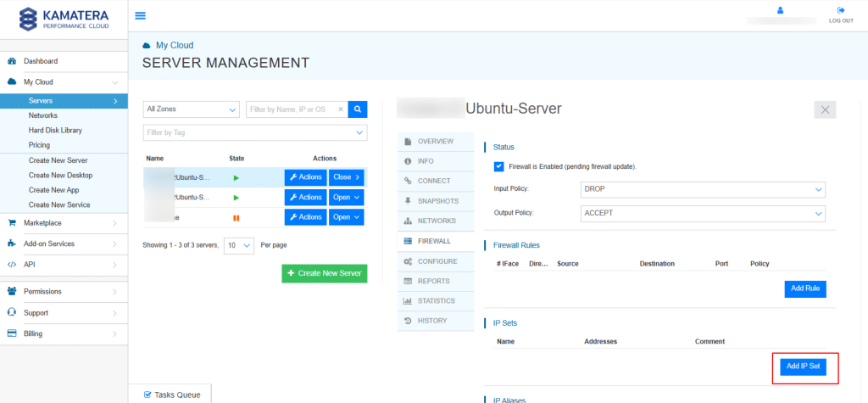The height and width of the screenshot is (403, 868).
Task: Click the API code icon
Action: (x=12, y=265)
